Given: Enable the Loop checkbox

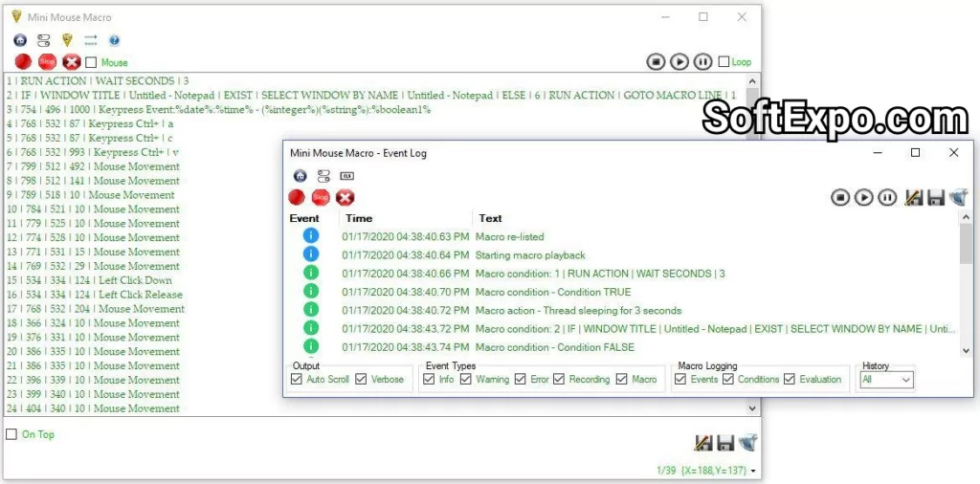Looking at the screenshot, I should 724,62.
